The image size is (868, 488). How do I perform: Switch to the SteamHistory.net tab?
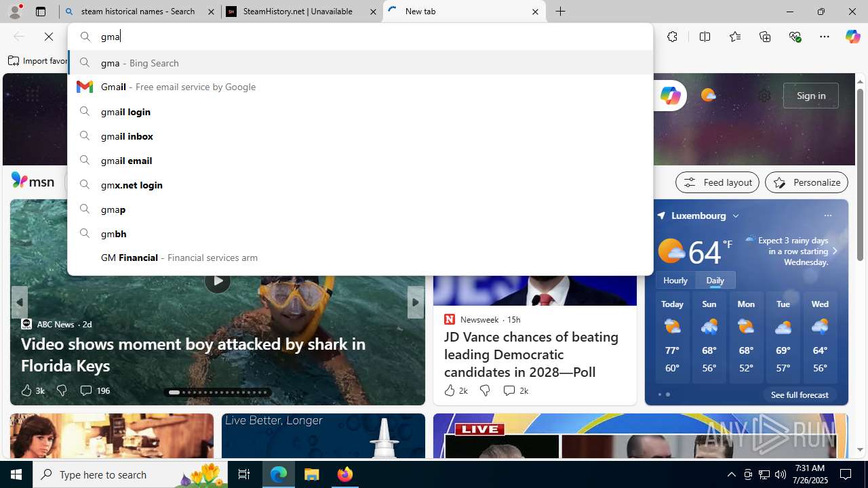302,12
